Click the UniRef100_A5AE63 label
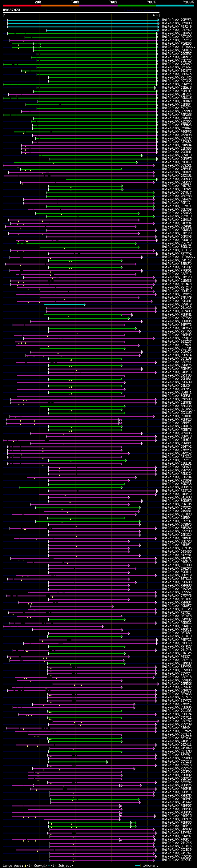Screen dimensions: 197x868 coord(177,43)
